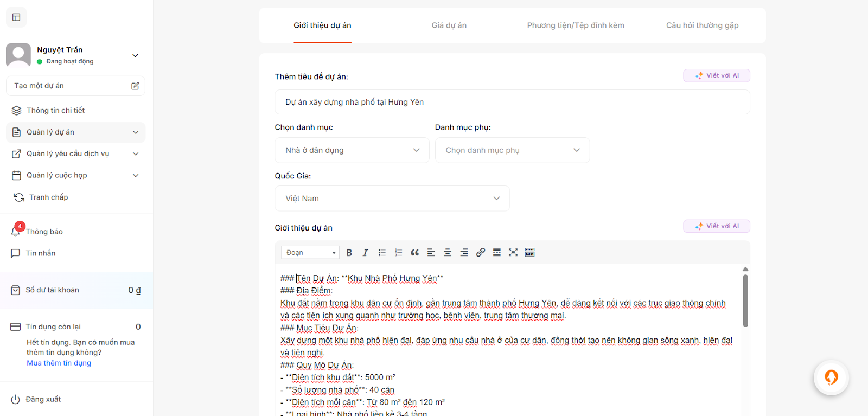Click the Mua thêm tín dụng link
The width and height of the screenshot is (868, 416).
(x=59, y=363)
